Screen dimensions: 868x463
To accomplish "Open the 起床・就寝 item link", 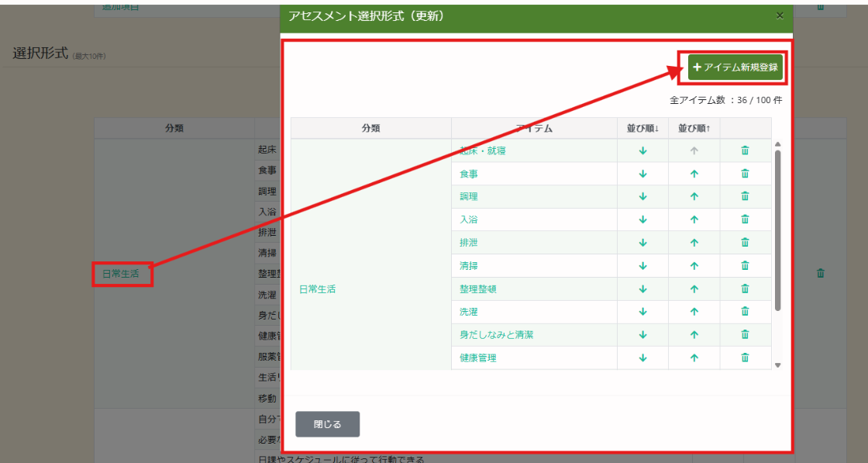I will click(482, 151).
